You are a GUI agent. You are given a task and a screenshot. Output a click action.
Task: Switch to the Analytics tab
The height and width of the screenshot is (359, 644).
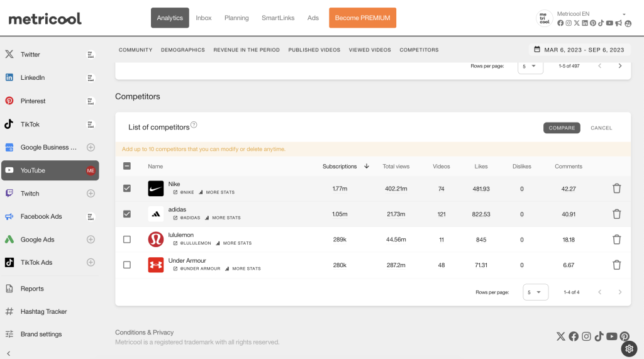[x=170, y=18]
